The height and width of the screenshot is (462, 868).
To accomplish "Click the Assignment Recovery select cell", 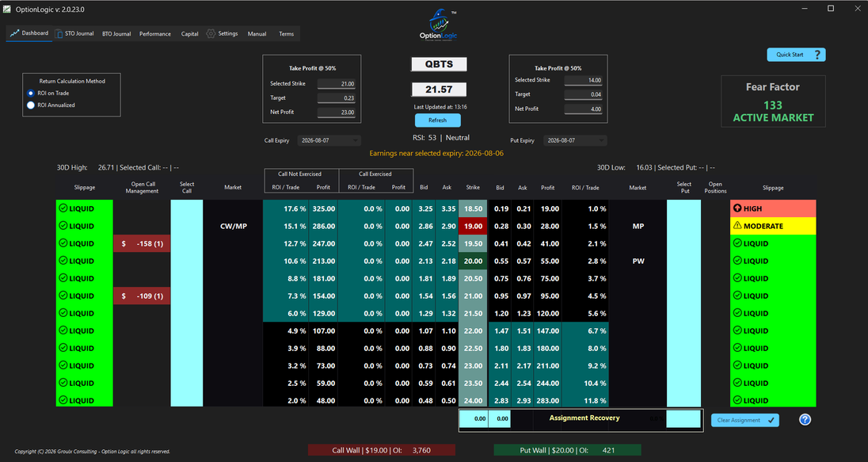I will 683,418.
